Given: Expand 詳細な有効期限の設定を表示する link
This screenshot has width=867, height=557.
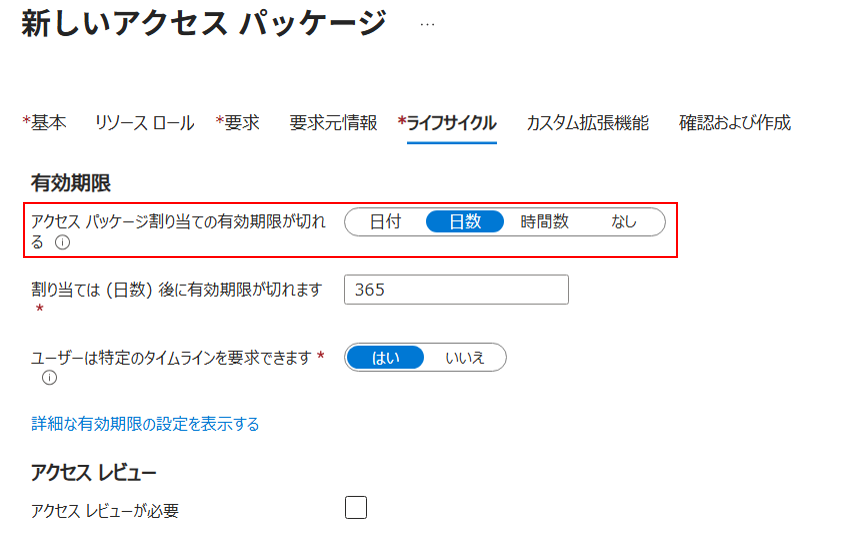Looking at the screenshot, I should point(145,424).
